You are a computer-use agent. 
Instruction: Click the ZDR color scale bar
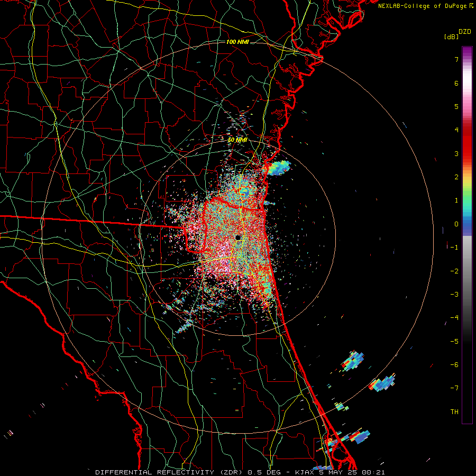click(467, 235)
